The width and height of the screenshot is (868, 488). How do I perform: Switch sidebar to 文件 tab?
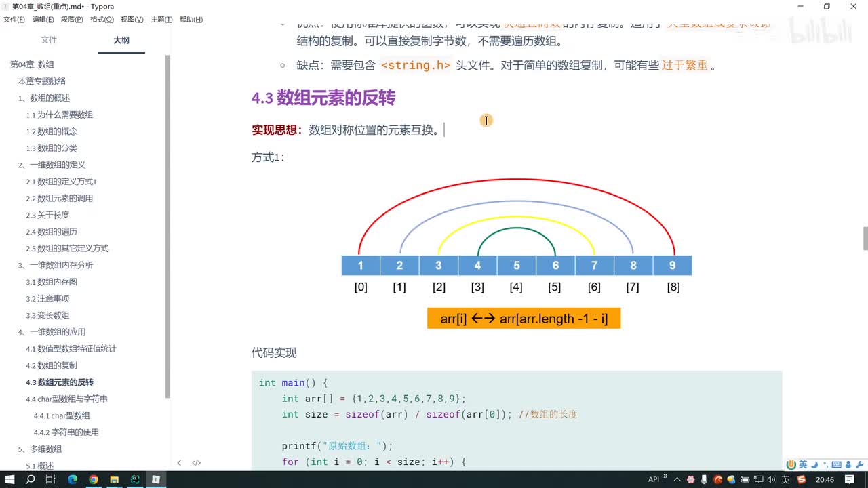49,40
